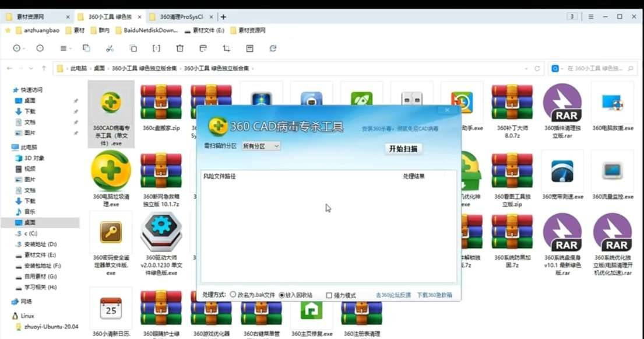Open the 素材文件 (E:) bookmark
The width and height of the screenshot is (644, 339).
[x=205, y=30]
